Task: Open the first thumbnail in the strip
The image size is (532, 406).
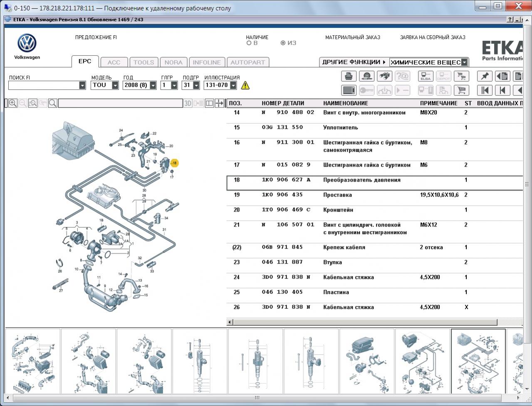Action: [32, 361]
